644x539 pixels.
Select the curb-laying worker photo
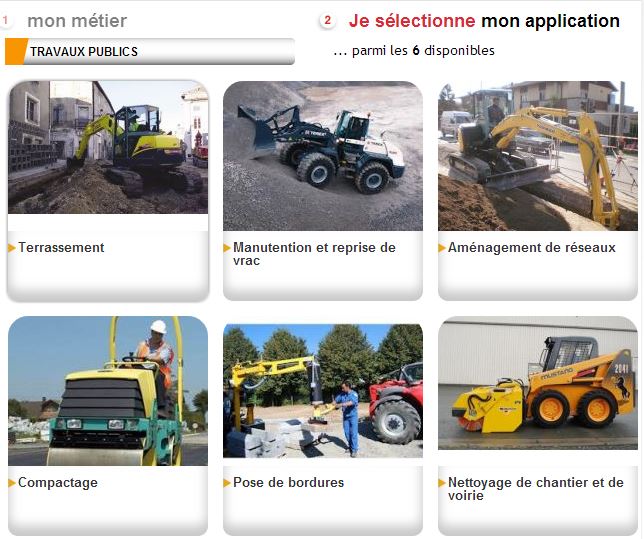[323, 391]
